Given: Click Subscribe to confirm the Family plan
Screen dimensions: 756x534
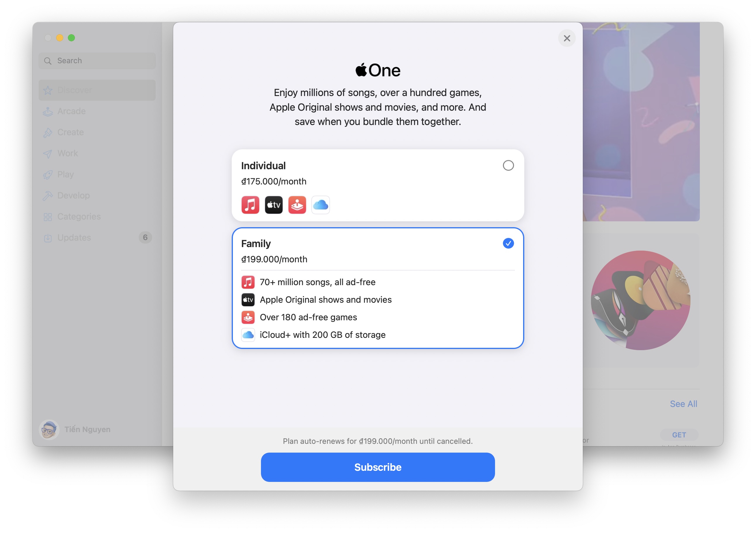Looking at the screenshot, I should [x=378, y=466].
